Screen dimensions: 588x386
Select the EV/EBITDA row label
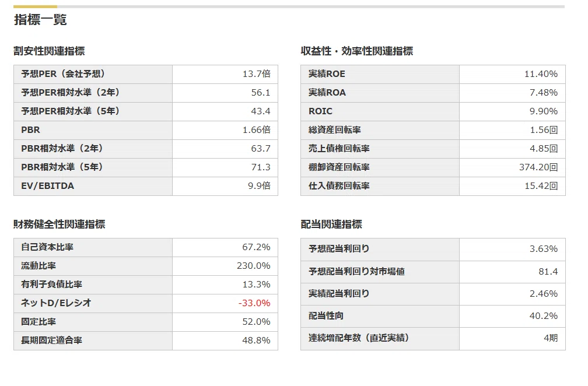[48, 186]
